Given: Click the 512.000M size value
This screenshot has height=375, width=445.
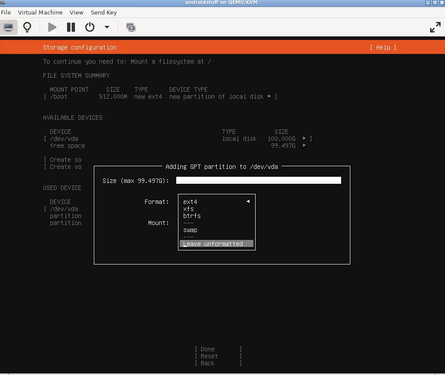Looking at the screenshot, I should [x=113, y=97].
